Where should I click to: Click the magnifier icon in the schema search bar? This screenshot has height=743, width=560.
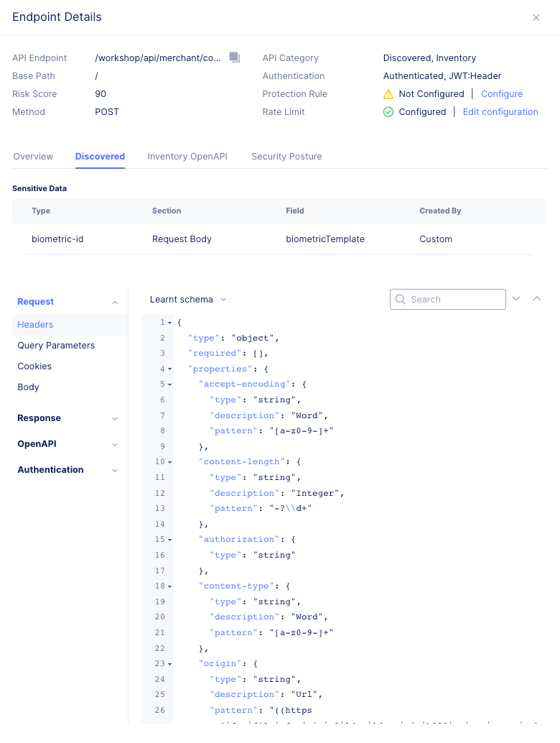(x=400, y=299)
